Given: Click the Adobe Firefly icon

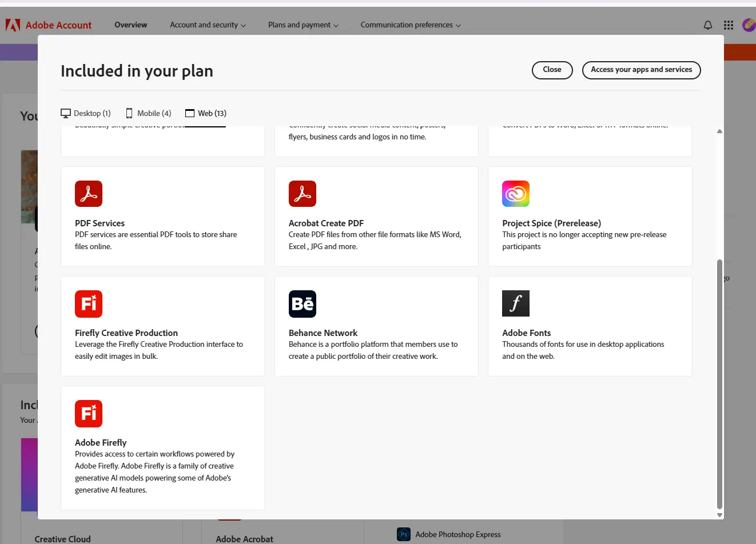Looking at the screenshot, I should (89, 413).
